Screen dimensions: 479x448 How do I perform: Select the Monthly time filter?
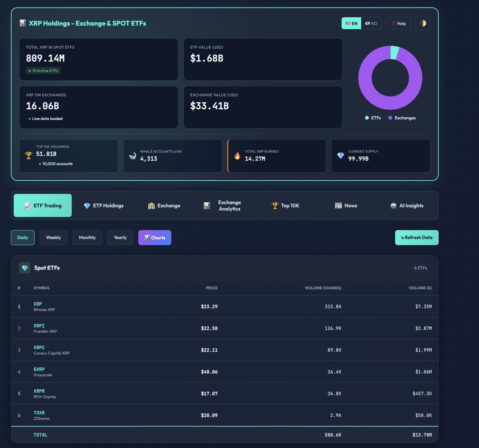87,237
